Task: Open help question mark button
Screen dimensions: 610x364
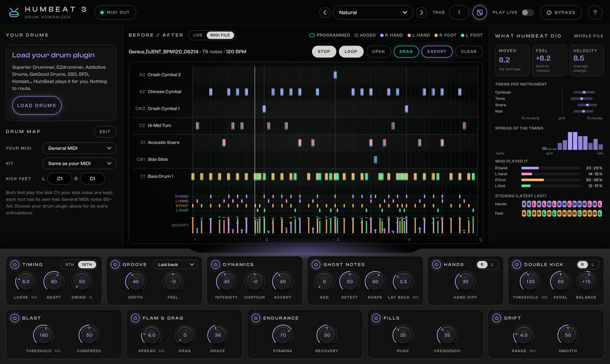Action: tap(595, 13)
